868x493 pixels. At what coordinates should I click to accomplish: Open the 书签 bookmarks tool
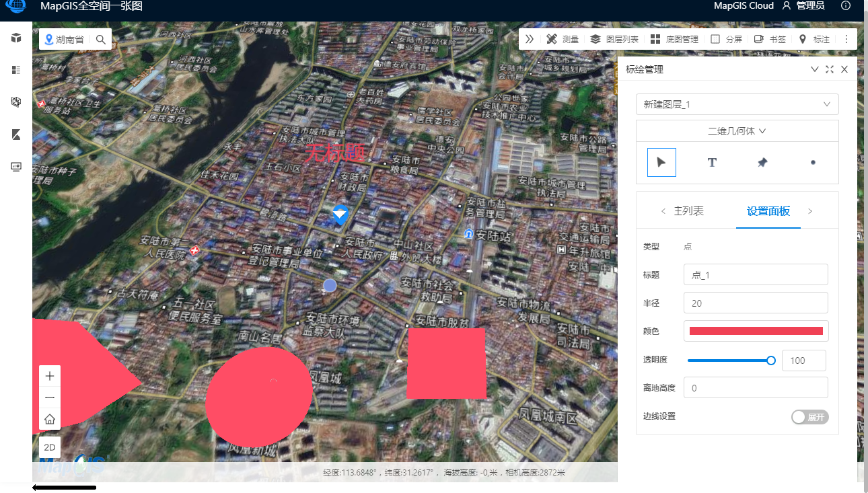pyautogui.click(x=770, y=39)
